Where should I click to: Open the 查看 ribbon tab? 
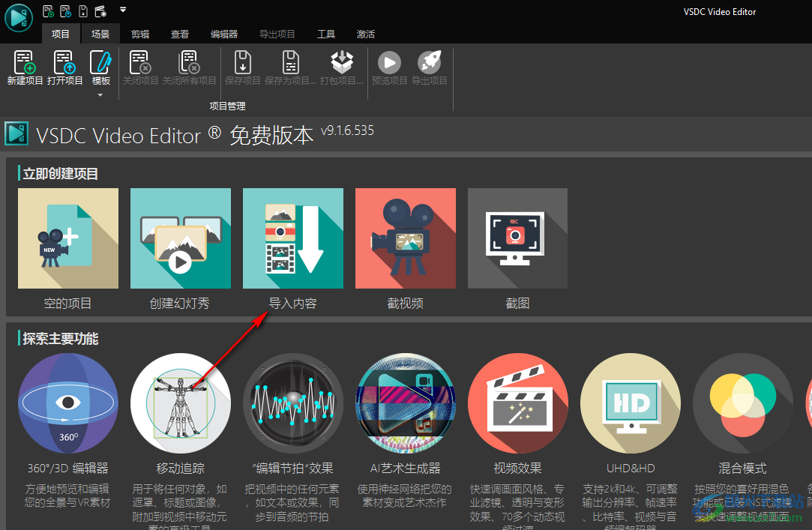180,34
